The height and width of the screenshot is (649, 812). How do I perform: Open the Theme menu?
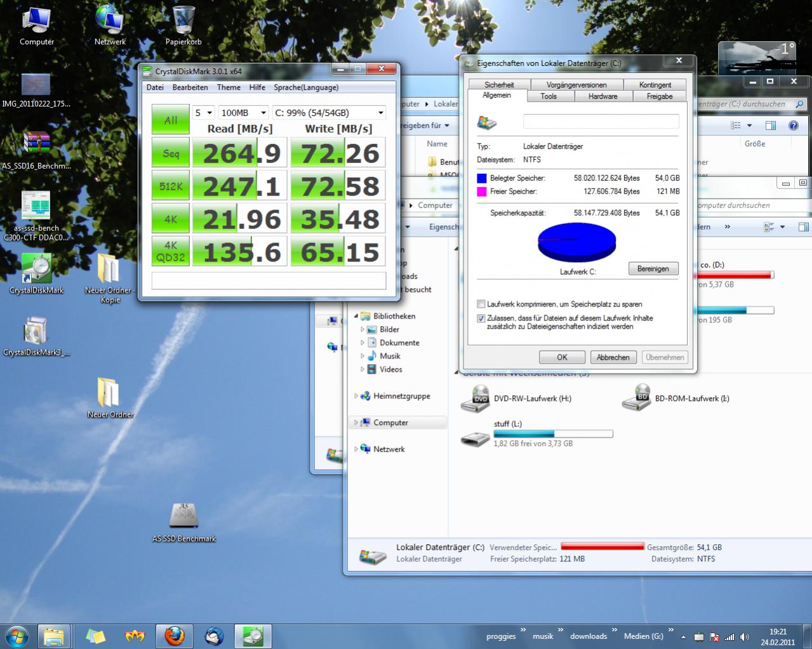click(229, 88)
